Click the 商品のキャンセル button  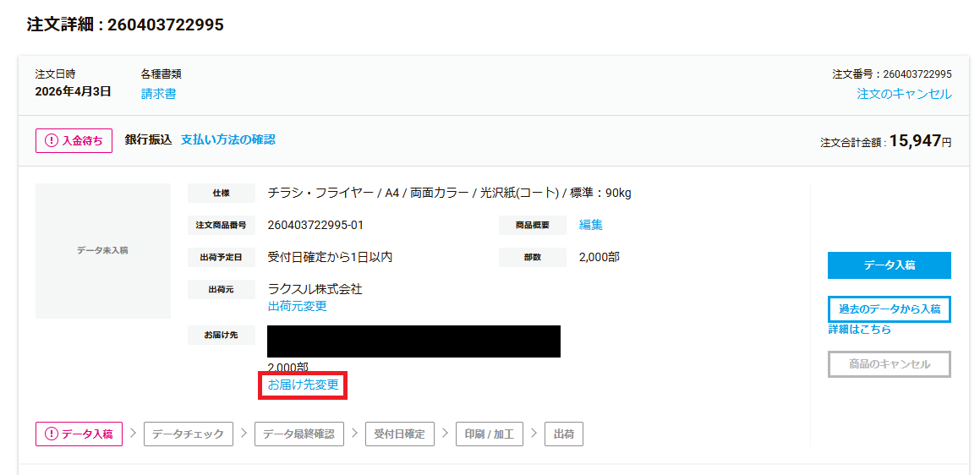coord(889,364)
